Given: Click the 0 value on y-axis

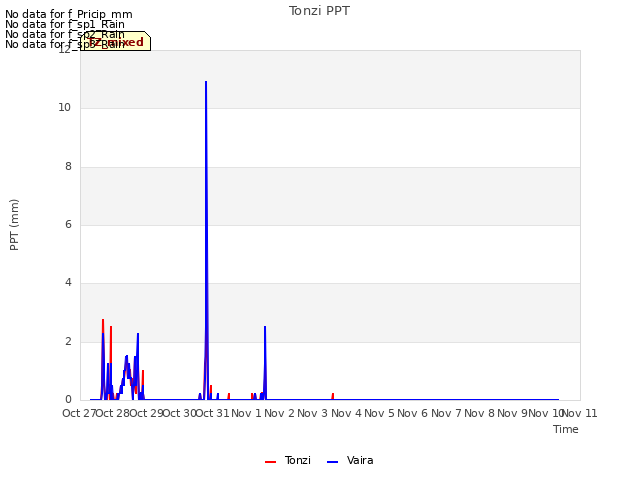Looking at the screenshot, I should [68, 400].
